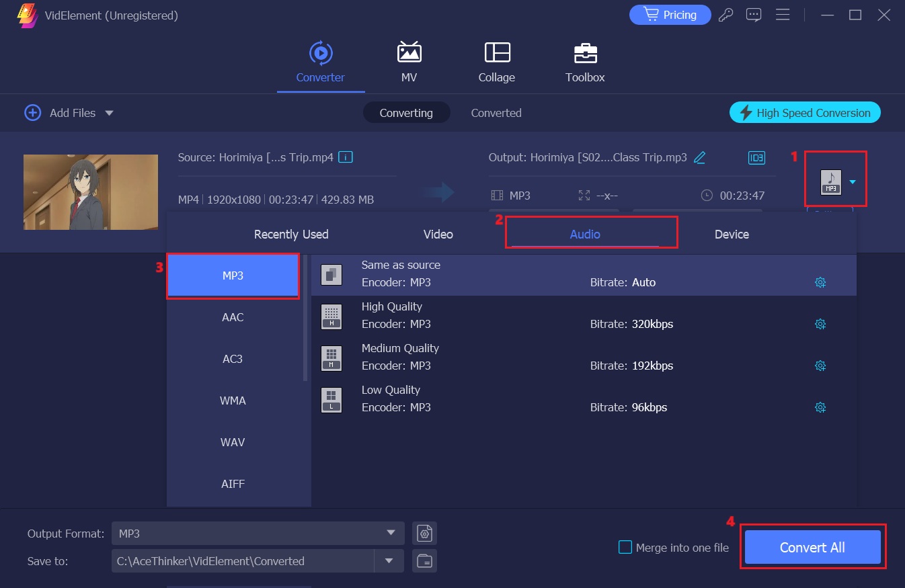Image resolution: width=905 pixels, height=588 pixels.
Task: Expand the Add Files dropdown arrow
Action: (x=109, y=113)
